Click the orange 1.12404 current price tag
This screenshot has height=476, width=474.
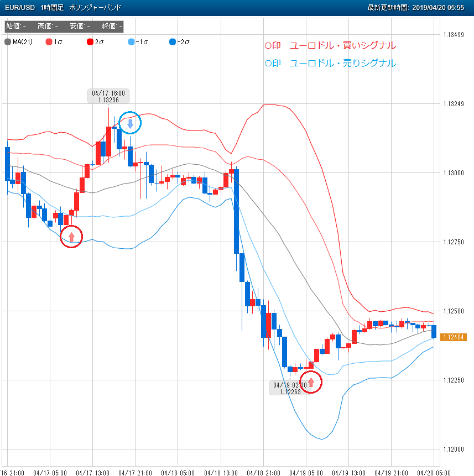[x=454, y=337]
